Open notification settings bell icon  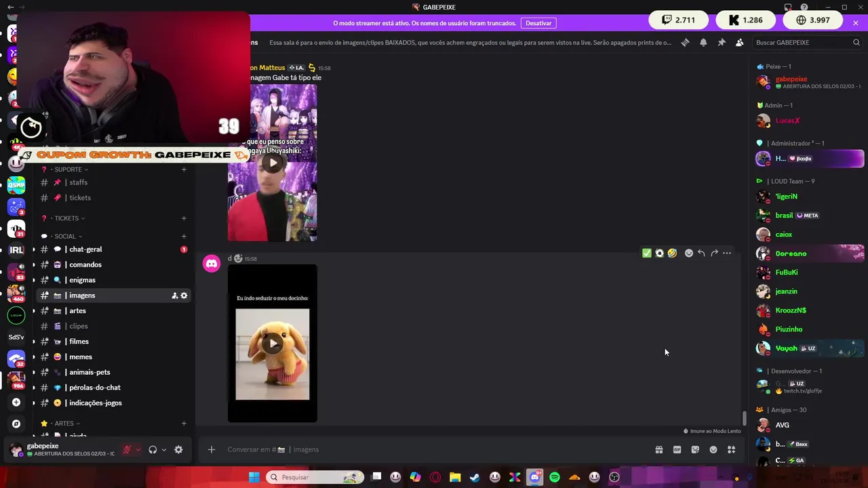[x=703, y=42]
